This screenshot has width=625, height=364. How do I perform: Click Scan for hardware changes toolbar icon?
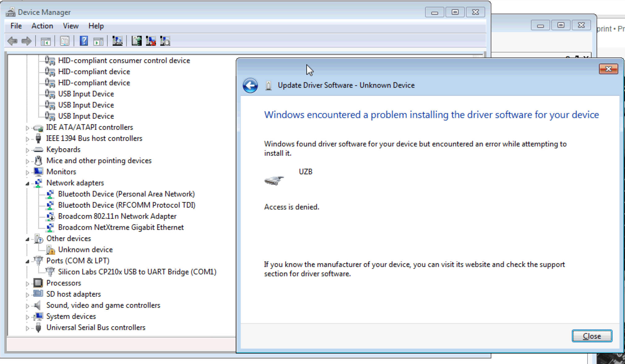click(117, 41)
